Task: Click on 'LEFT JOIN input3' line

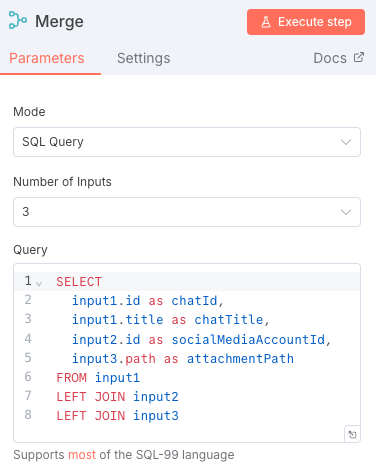Action: pyautogui.click(x=117, y=416)
